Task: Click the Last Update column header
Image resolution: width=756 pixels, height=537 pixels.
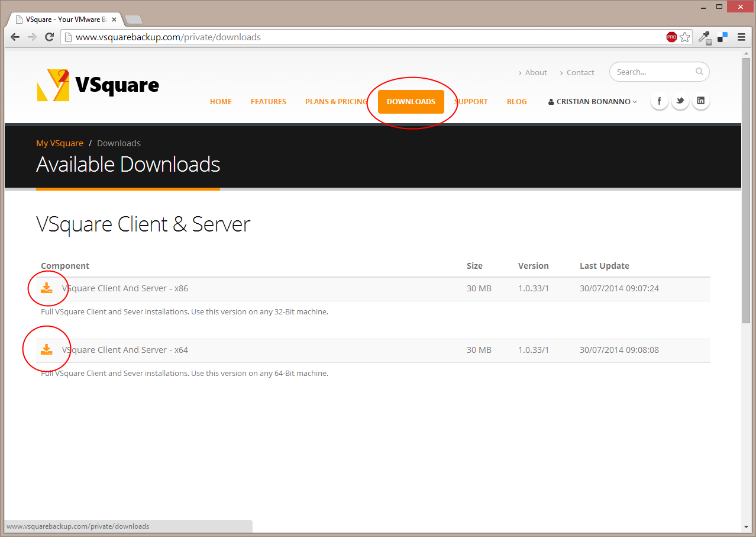Action: [605, 266]
